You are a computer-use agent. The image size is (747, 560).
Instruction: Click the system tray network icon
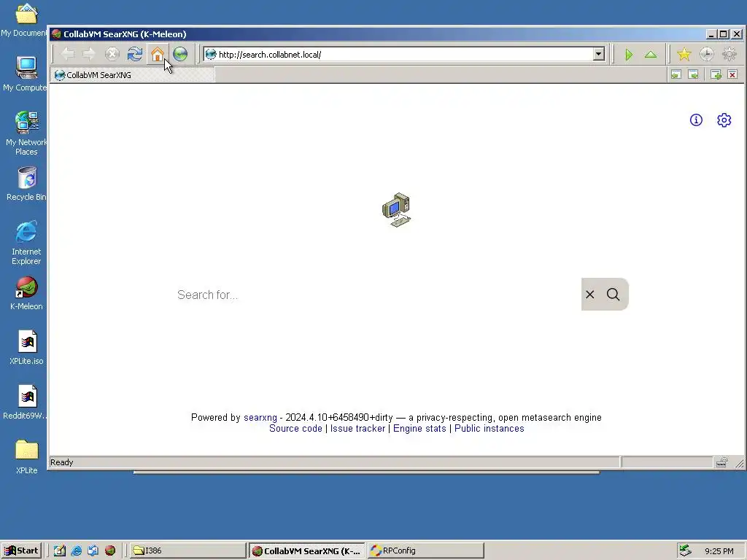point(685,551)
